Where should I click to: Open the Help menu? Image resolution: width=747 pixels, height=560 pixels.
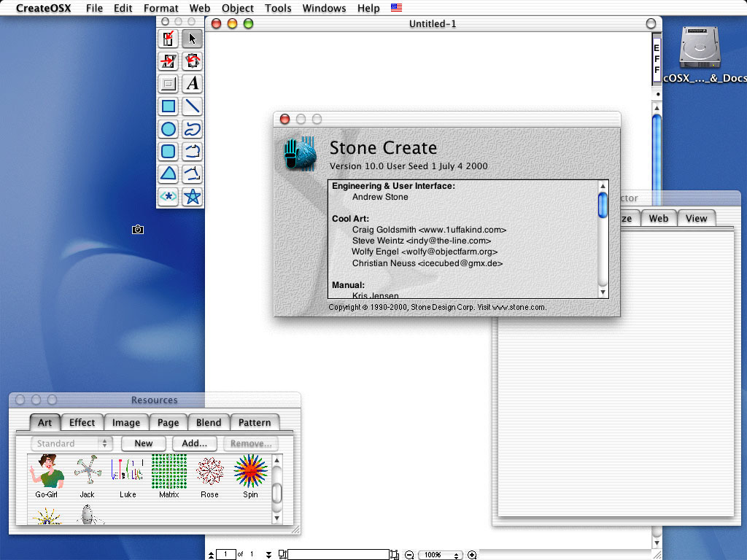coord(368,8)
